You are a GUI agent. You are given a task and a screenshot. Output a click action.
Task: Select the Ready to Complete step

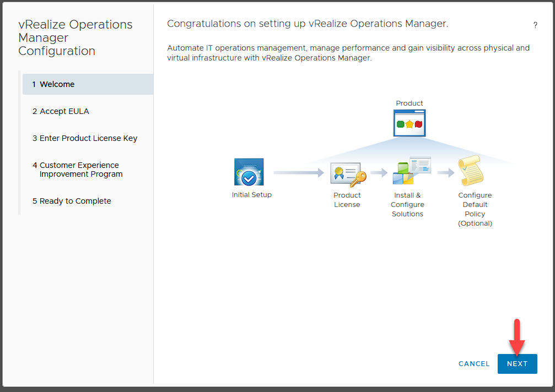coord(87,201)
